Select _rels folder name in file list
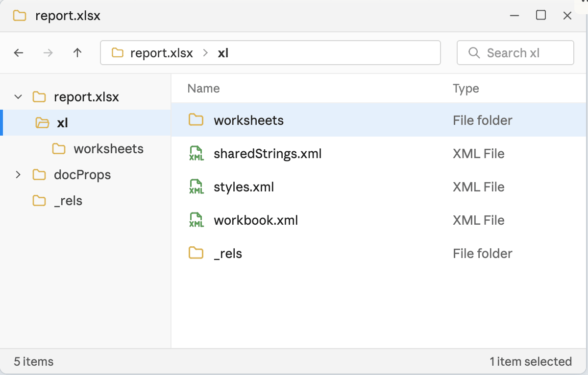The height and width of the screenshot is (375, 588). click(x=228, y=254)
